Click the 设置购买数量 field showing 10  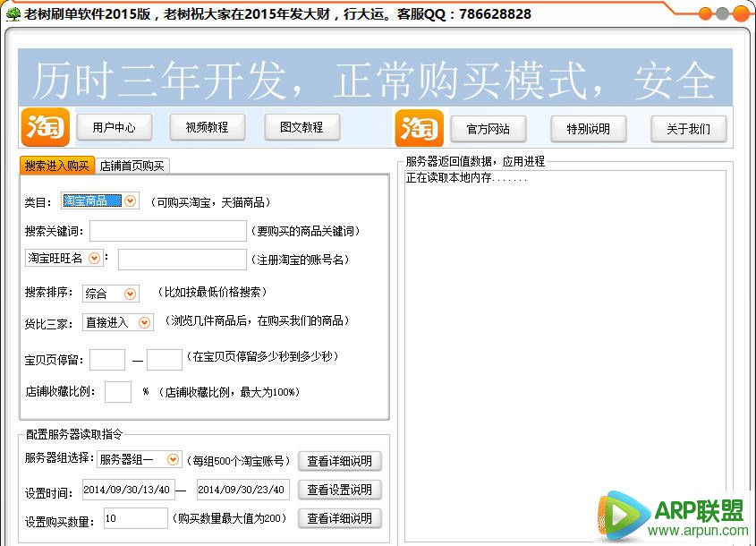(136, 518)
